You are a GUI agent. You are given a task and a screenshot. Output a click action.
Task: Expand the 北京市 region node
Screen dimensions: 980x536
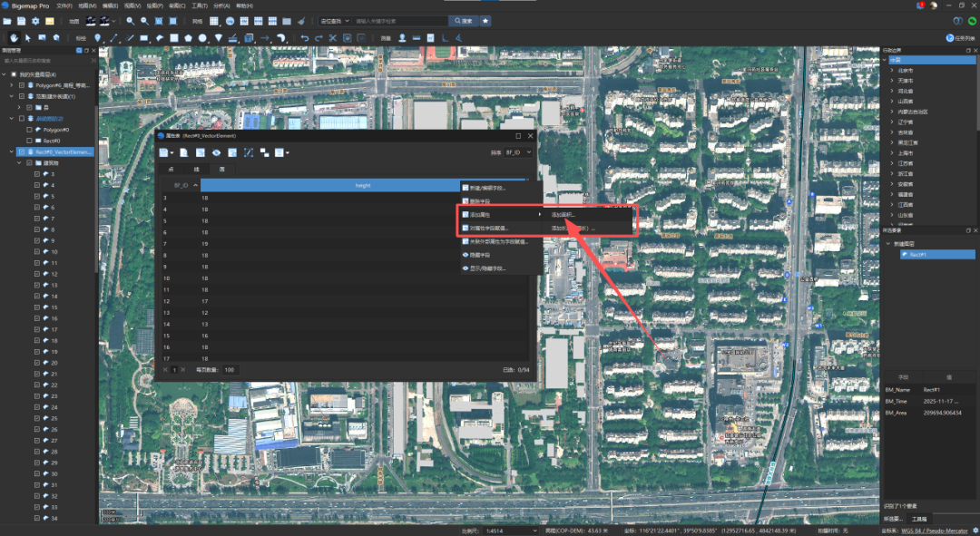click(x=892, y=71)
